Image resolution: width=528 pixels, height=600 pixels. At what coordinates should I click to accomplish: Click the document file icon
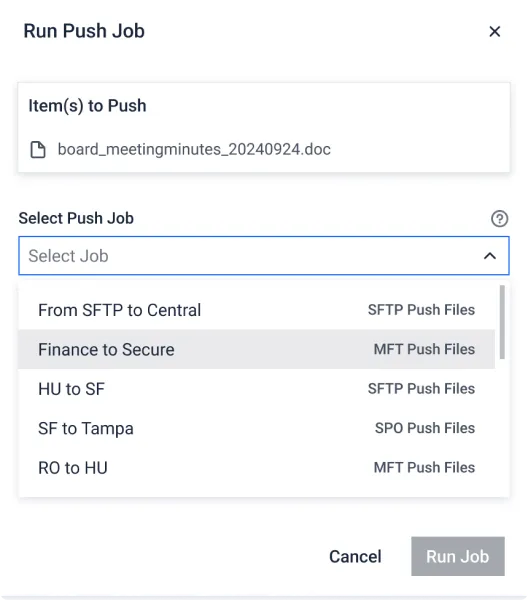pos(38,150)
